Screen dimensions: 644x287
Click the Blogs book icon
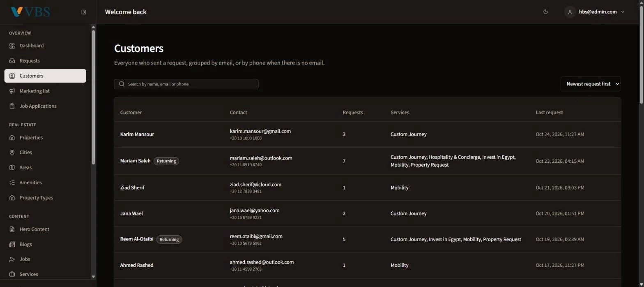(12, 244)
